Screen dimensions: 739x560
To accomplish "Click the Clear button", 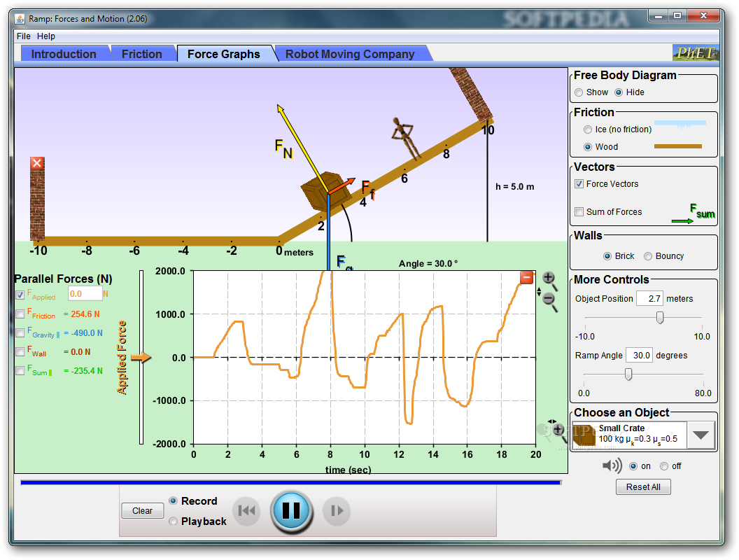I will [142, 510].
